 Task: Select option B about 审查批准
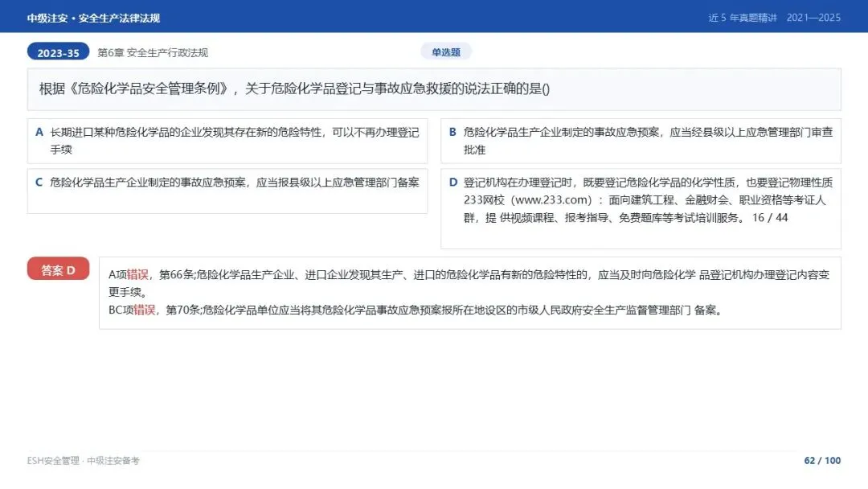tap(641, 141)
